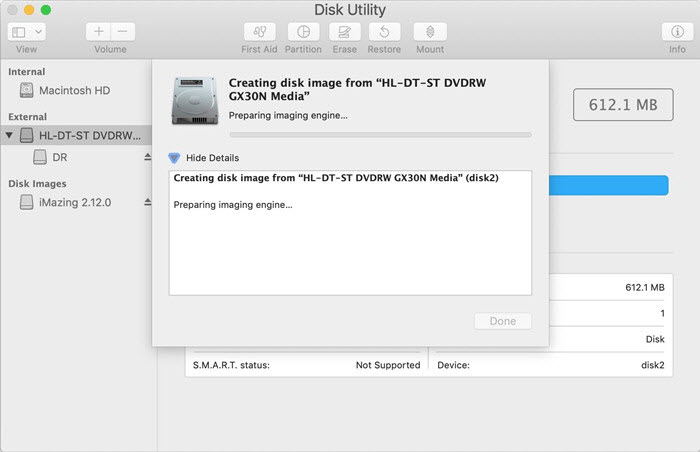The width and height of the screenshot is (700, 452).
Task: Select the DR volume in the sidebar
Action: click(60, 157)
